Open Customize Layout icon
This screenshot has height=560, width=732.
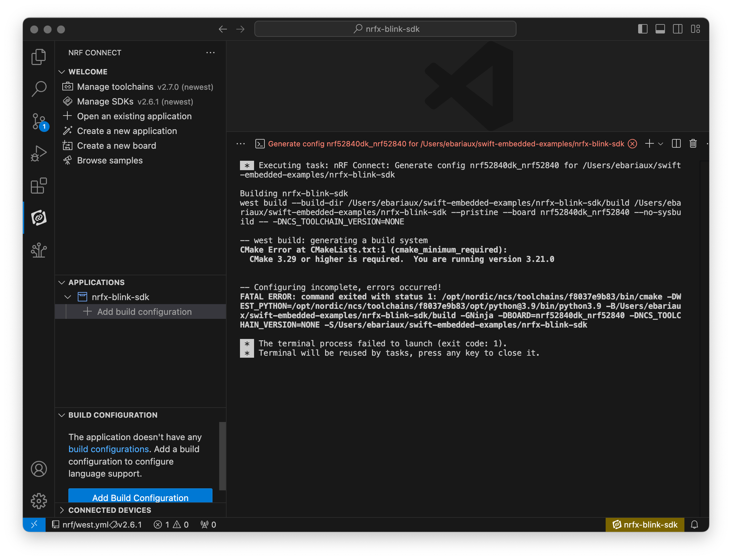695,29
